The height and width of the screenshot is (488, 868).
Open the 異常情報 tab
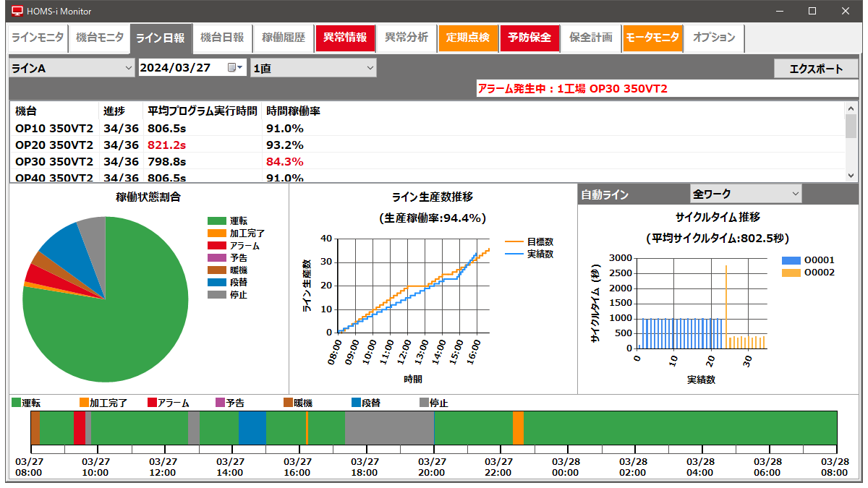[x=345, y=38]
